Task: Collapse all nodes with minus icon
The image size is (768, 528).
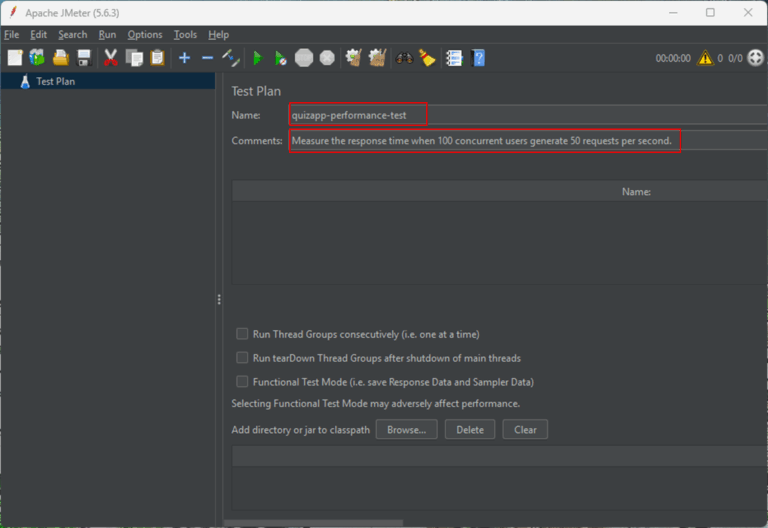Action: (x=207, y=58)
